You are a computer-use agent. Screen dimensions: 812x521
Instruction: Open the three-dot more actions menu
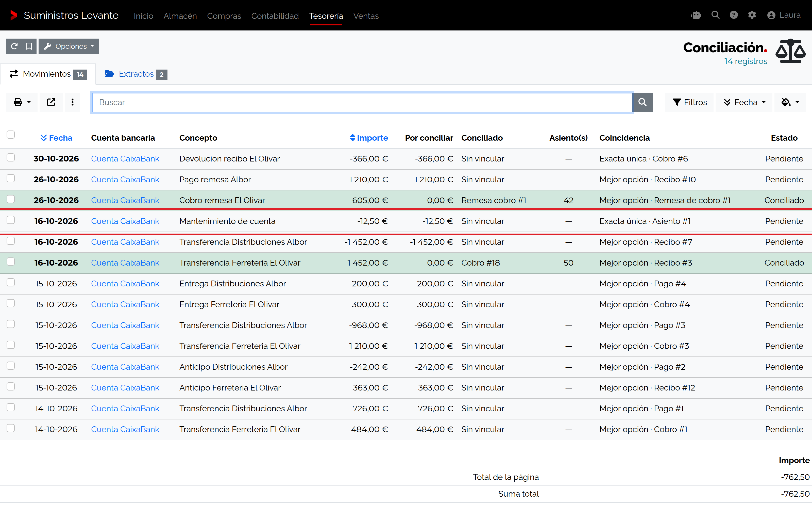click(x=72, y=102)
